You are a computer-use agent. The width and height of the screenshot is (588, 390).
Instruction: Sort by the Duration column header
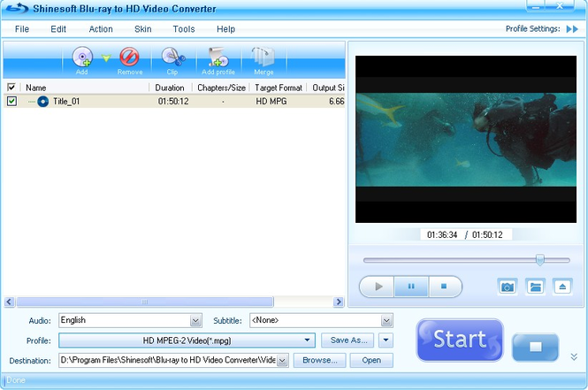[171, 88]
